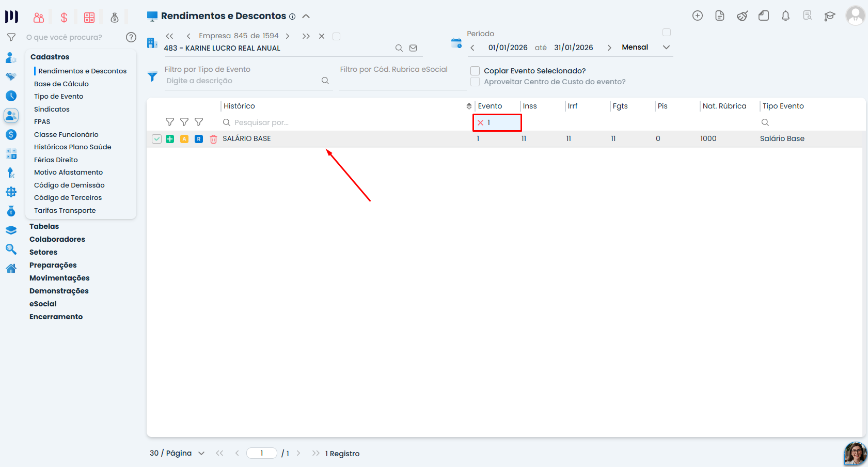This screenshot has width=868, height=467.
Task: Open Classe Funcionário menu item
Action: pos(66,134)
